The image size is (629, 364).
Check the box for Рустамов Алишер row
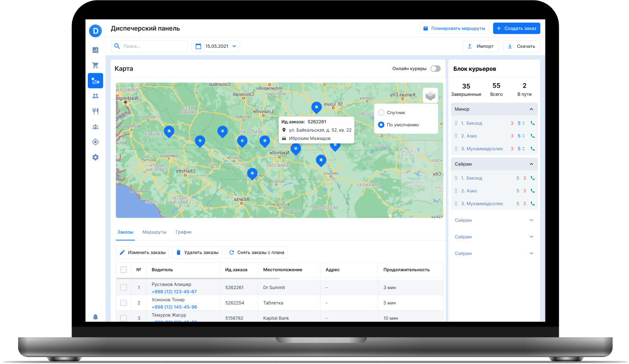click(x=124, y=287)
